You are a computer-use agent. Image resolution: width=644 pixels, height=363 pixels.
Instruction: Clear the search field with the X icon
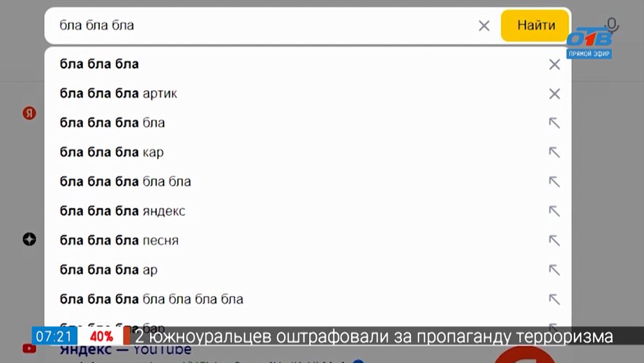coord(484,26)
